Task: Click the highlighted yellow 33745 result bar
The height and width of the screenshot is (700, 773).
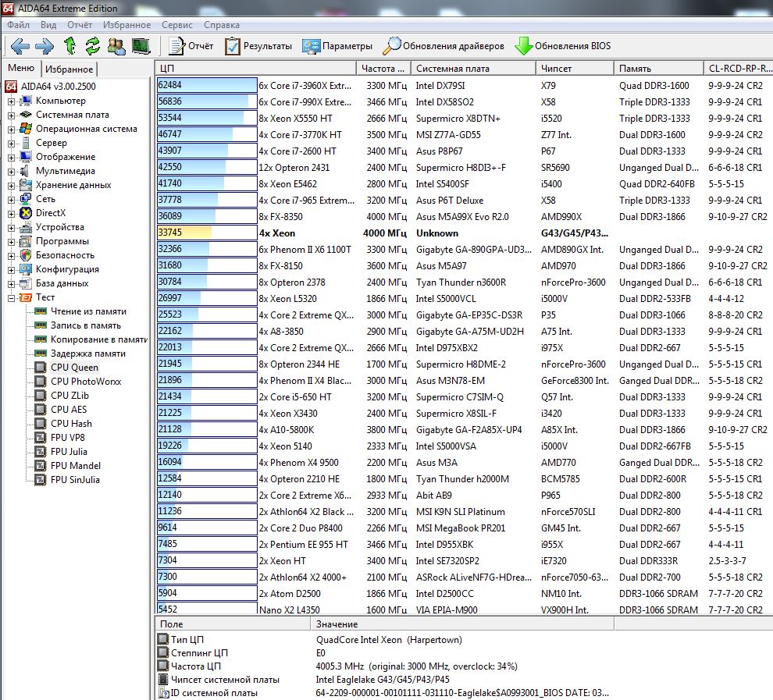Action: coord(184,233)
